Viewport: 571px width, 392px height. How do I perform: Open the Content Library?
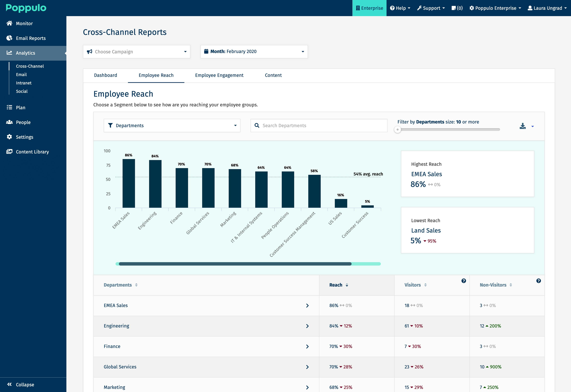pyautogui.click(x=32, y=152)
